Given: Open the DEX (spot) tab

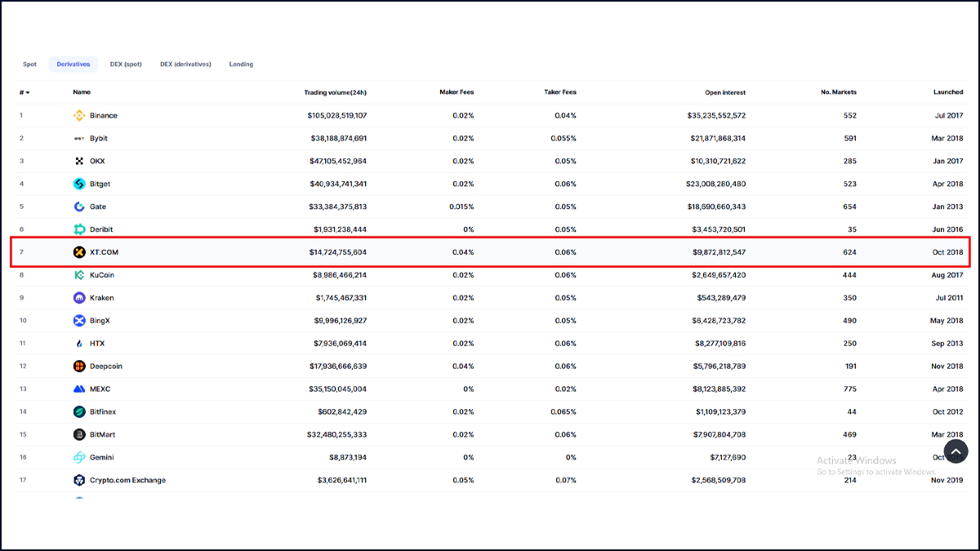Looking at the screenshot, I should coord(126,64).
